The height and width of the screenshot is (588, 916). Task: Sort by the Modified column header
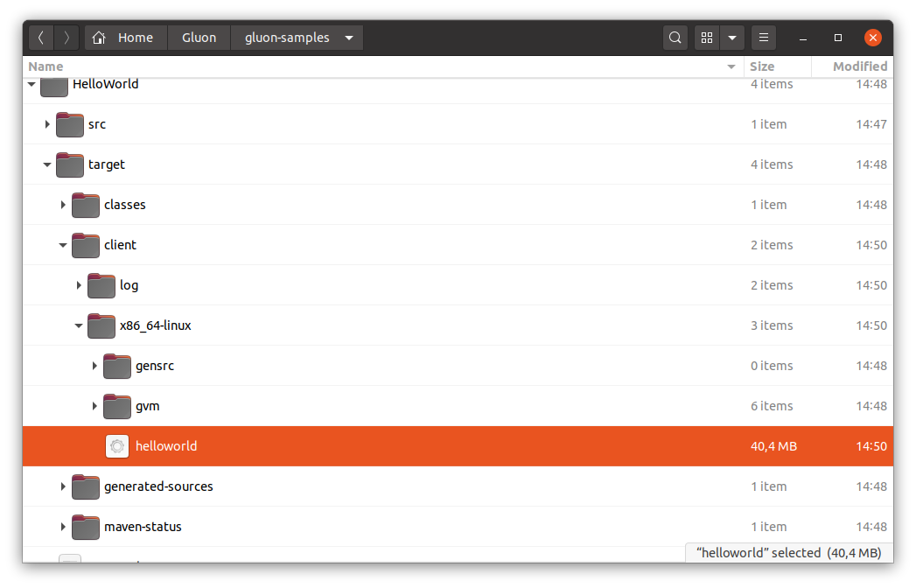(x=853, y=66)
